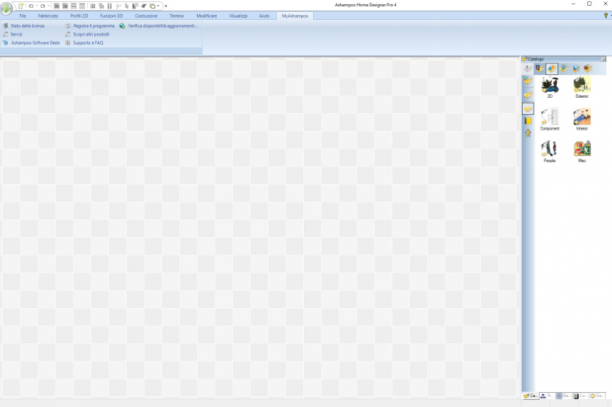Open the Costruzione ribbon tab
Viewport: 612px width, 407px height.
pos(146,16)
